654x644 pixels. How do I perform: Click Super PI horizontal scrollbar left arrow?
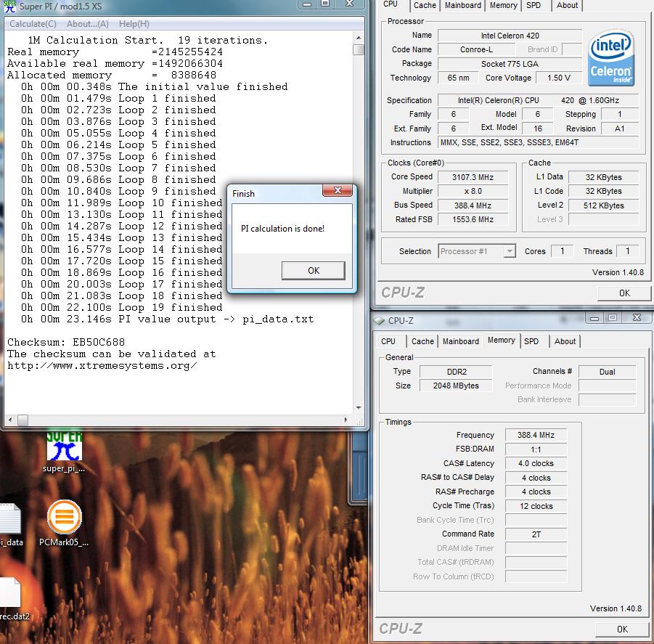tap(10, 420)
